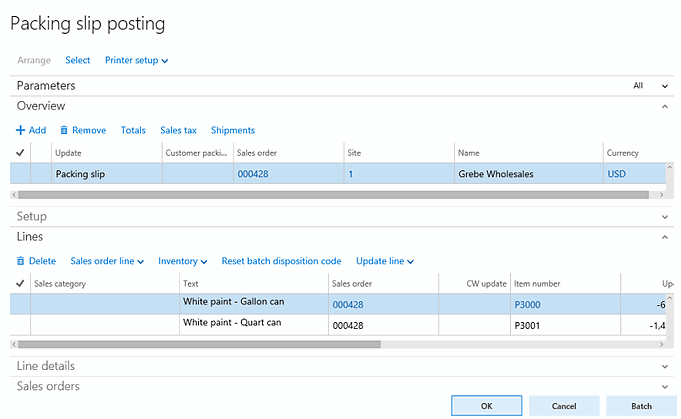Click the Lines grid horizontal scrollbar thumb
Image resolution: width=681 pixels, height=419 pixels.
[x=199, y=344]
